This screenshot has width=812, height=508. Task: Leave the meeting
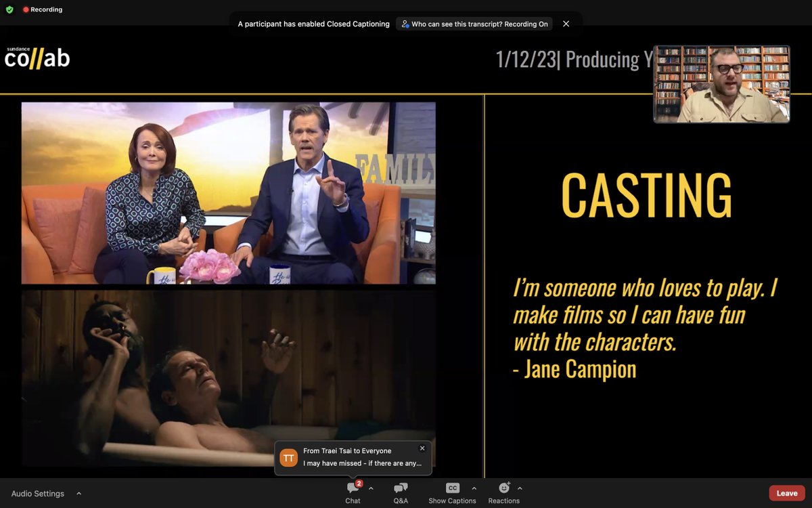tap(787, 493)
